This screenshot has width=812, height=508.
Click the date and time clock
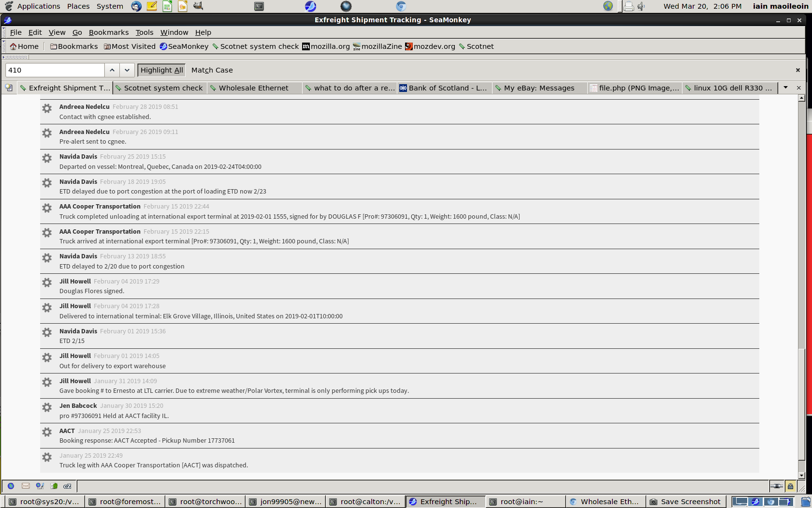click(702, 6)
